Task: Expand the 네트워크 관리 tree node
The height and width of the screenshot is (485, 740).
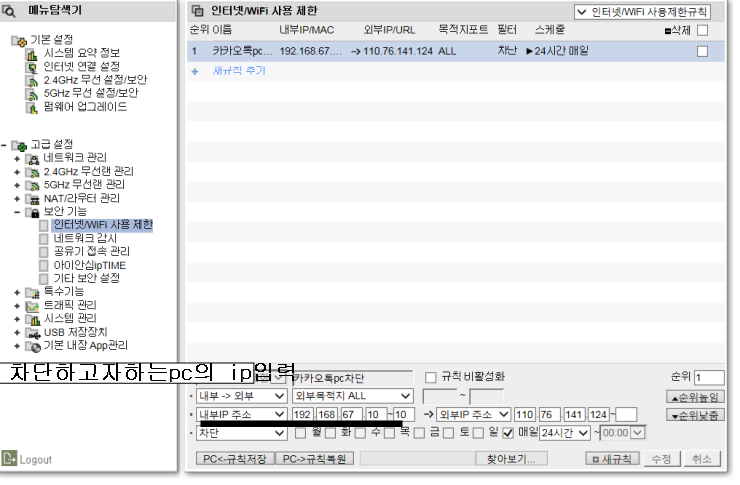Action: point(17,159)
